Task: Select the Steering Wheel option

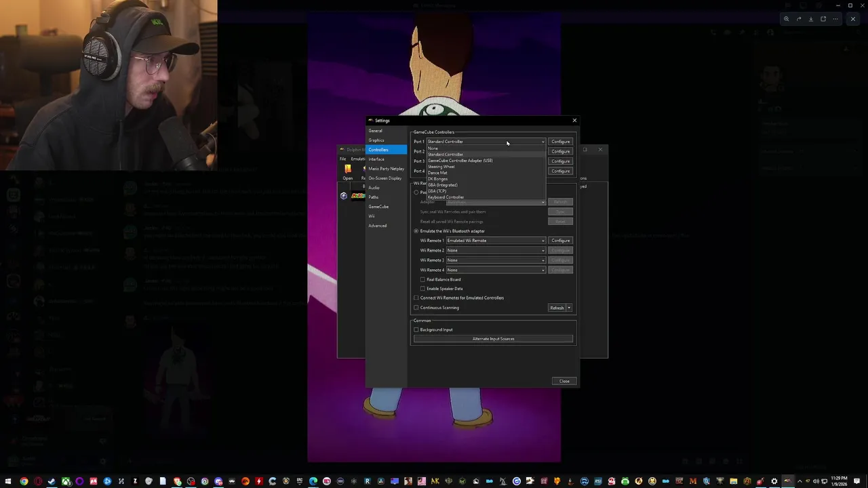Action: (486, 167)
